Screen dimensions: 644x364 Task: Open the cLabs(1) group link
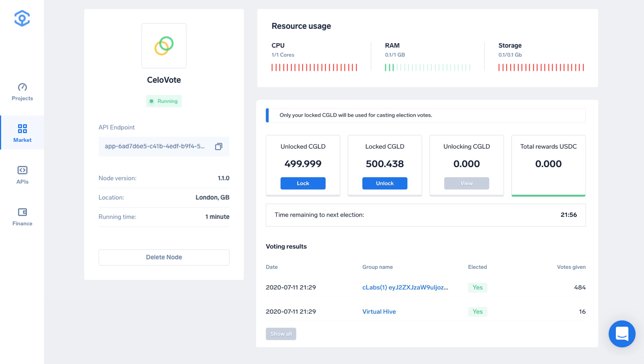tap(405, 287)
